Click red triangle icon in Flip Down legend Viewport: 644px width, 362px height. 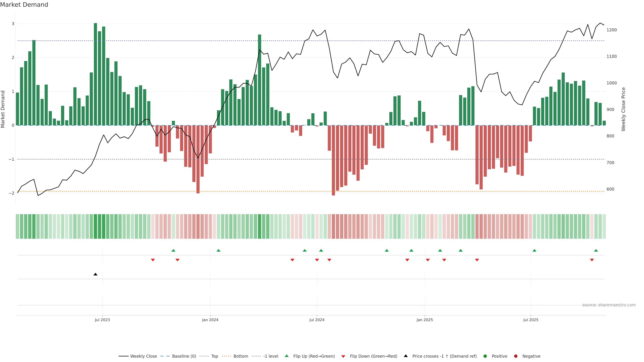[343, 356]
